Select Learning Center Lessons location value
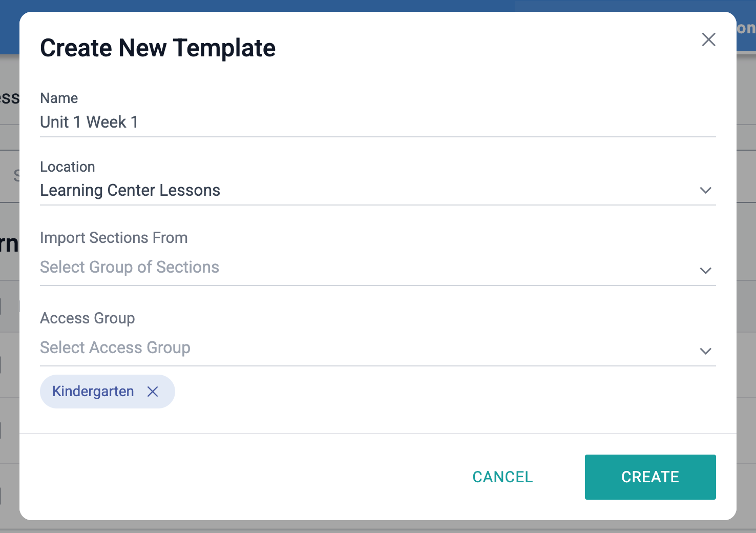756x533 pixels. pyautogui.click(x=130, y=190)
